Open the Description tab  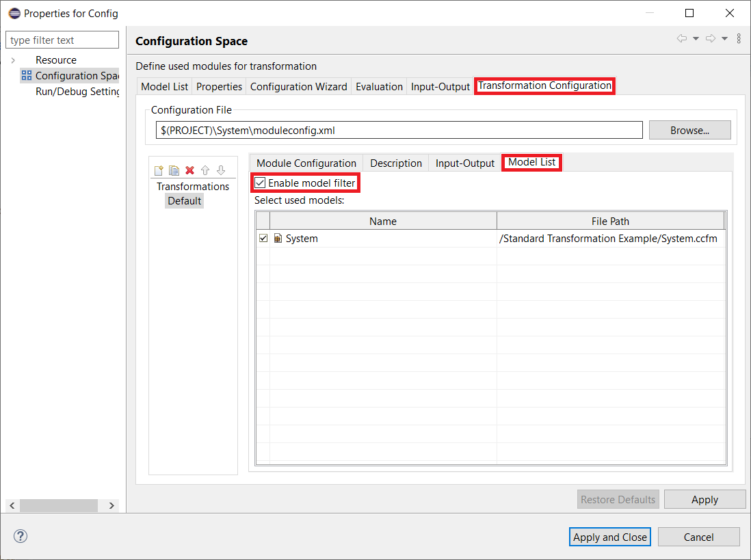tap(395, 163)
